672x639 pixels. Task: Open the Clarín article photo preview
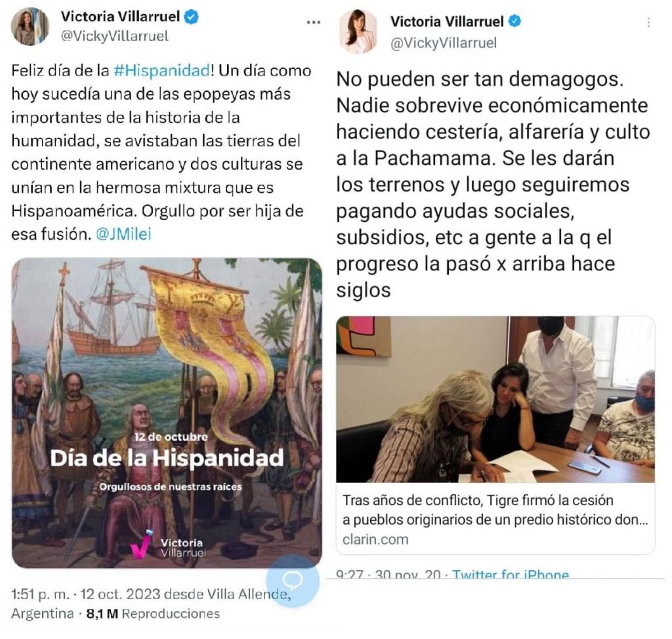tap(495, 400)
